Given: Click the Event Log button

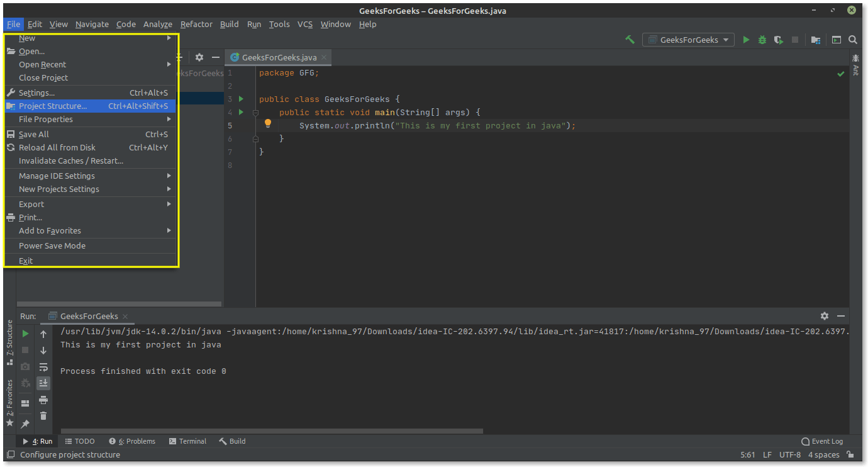Looking at the screenshot, I should [822, 441].
